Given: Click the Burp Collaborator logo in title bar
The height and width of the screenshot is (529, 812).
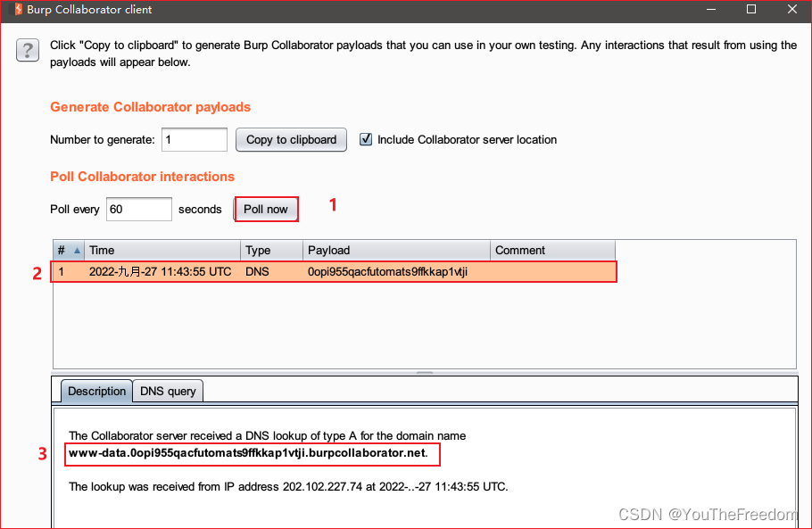Looking at the screenshot, I should (18, 9).
